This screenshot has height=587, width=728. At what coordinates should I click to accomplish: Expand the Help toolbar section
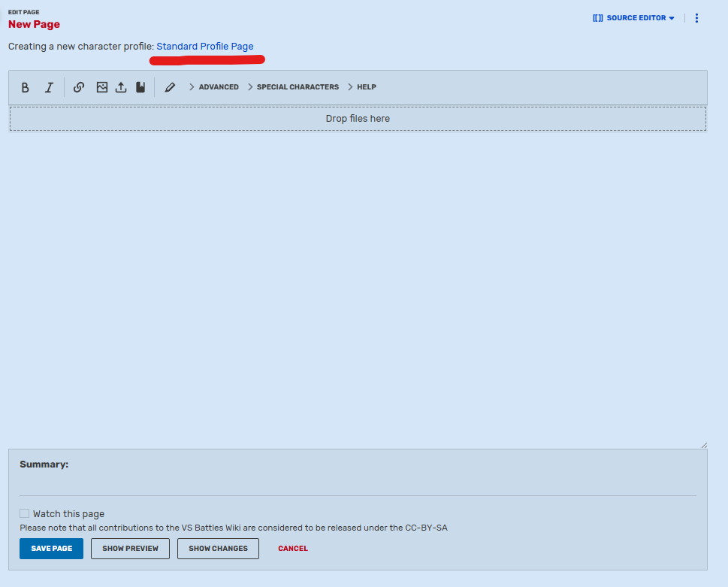(362, 87)
